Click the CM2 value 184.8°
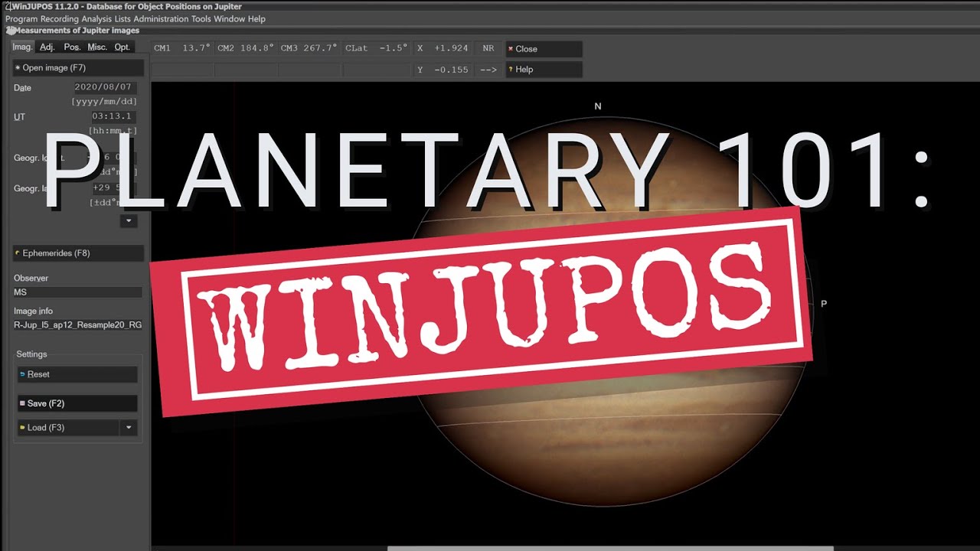Screen dimensions: 980x551 click(x=256, y=48)
